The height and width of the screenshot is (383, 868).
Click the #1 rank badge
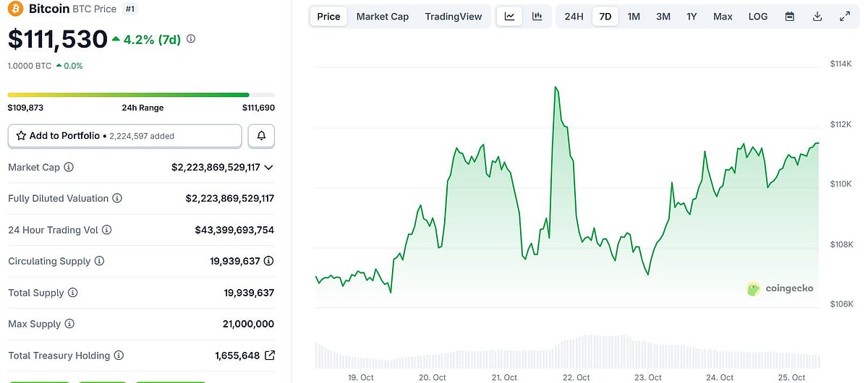(130, 9)
